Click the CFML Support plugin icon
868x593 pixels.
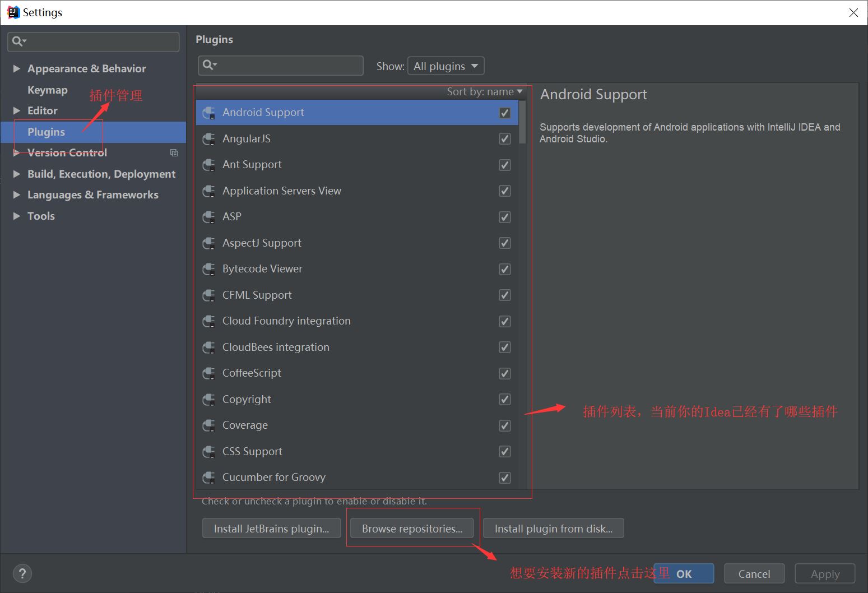coord(208,295)
